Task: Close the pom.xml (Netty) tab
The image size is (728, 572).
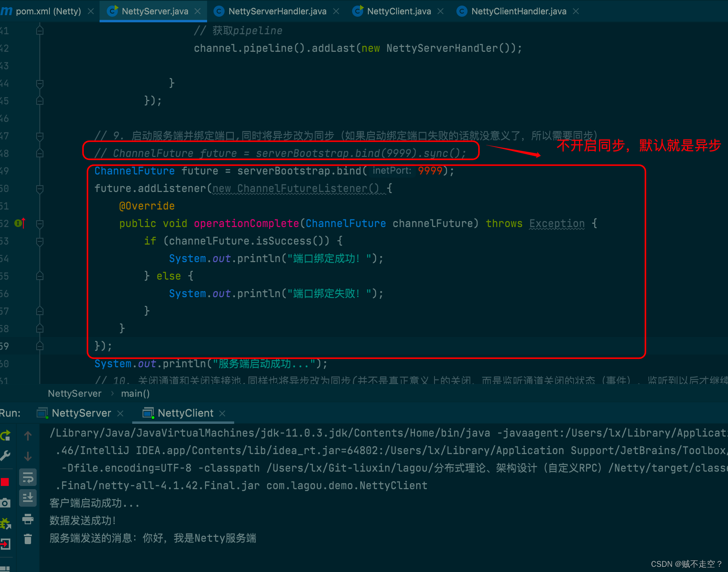Action: [x=91, y=11]
